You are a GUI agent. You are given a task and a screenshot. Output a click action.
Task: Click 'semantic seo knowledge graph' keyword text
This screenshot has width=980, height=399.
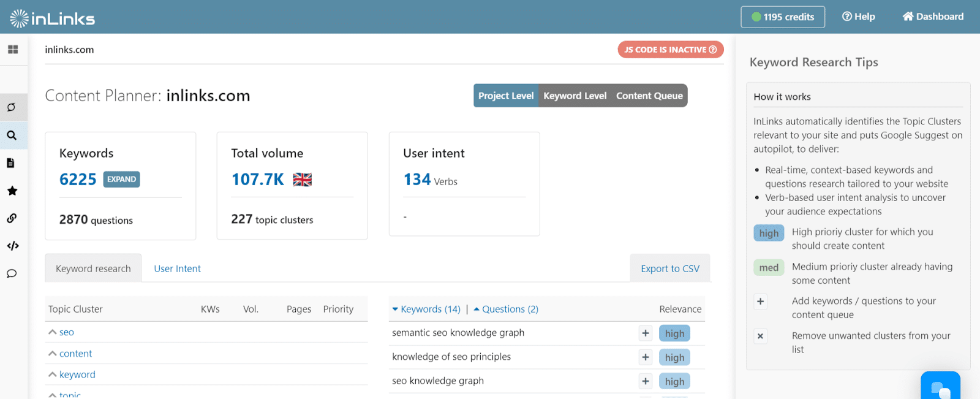458,333
